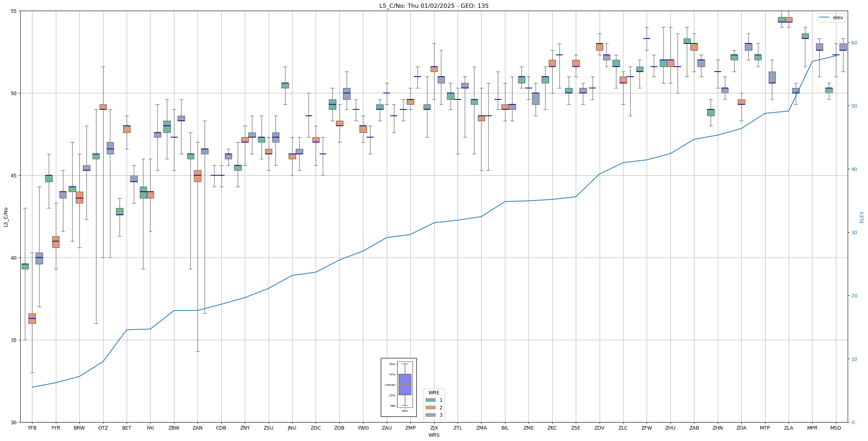868x441 pixels.
Task: Click the JNU station tick label
Action: coord(292,428)
